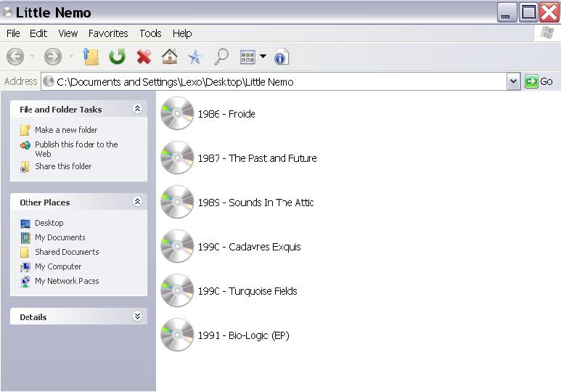This screenshot has width=561, height=392.
Task: Click the red X stop icon
Action: [x=144, y=57]
